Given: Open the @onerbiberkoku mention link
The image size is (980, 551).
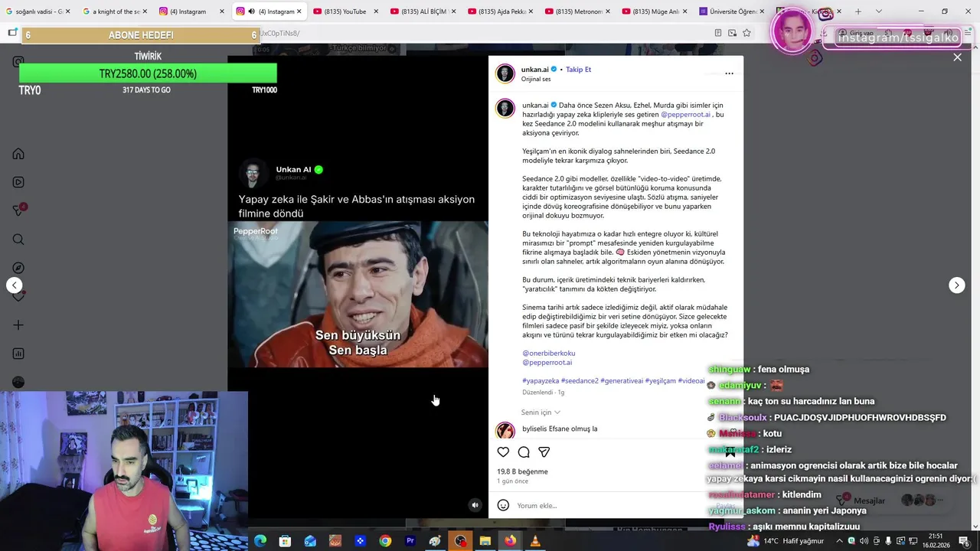Looking at the screenshot, I should coord(548,354).
